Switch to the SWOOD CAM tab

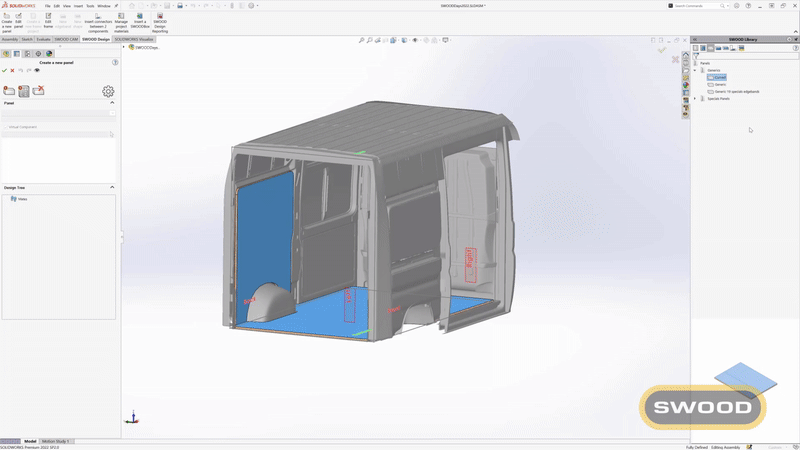coord(65,39)
